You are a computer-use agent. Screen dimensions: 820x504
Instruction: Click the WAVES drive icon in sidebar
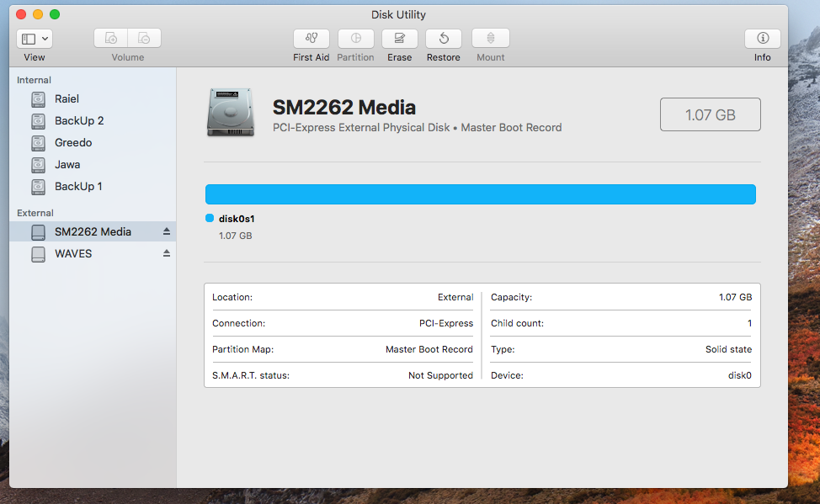(38, 254)
